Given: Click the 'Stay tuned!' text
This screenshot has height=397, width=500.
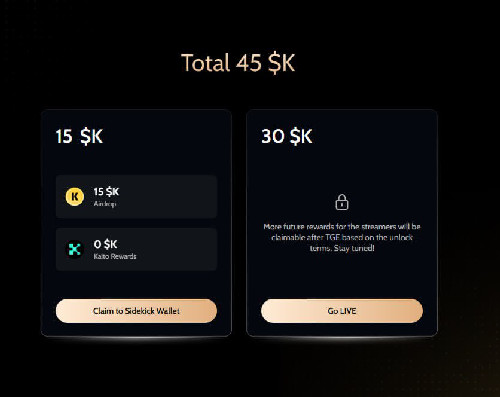Looking at the screenshot, I should [354, 248].
